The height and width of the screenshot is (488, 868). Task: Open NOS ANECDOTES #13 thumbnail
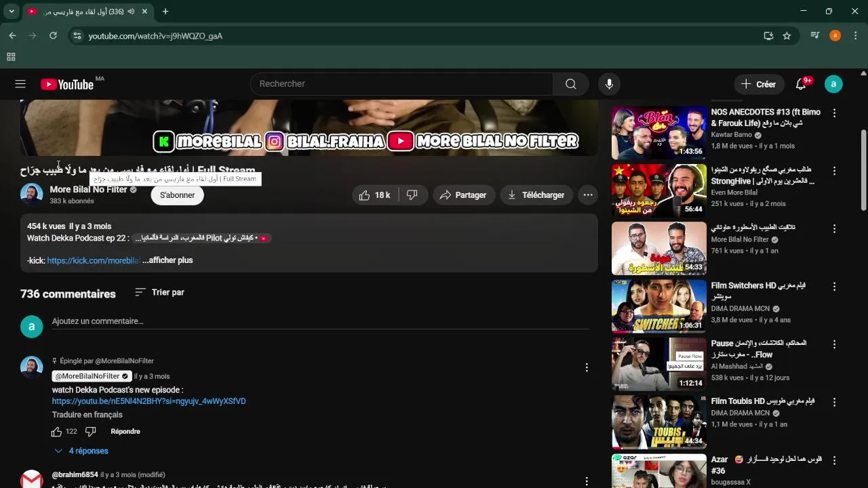click(659, 133)
